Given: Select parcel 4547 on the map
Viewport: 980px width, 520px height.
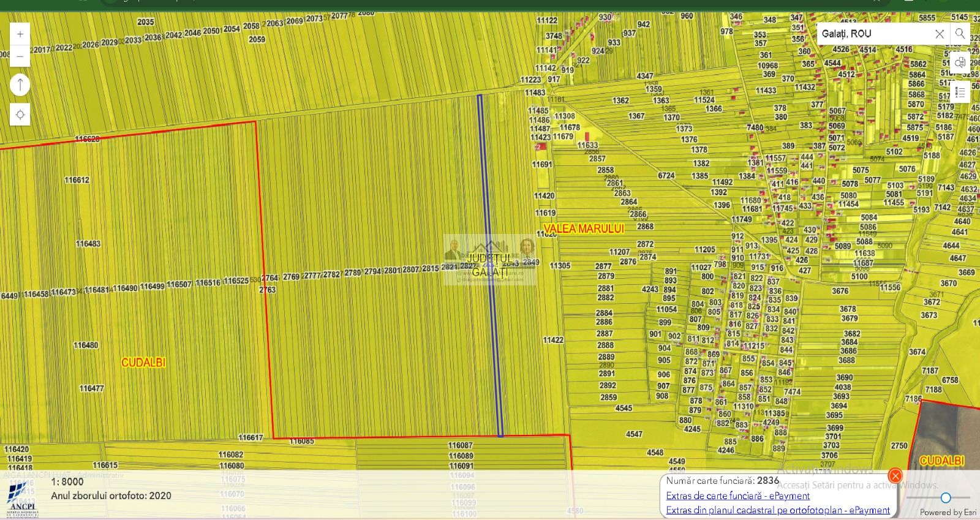Looking at the screenshot, I should coord(634,434).
